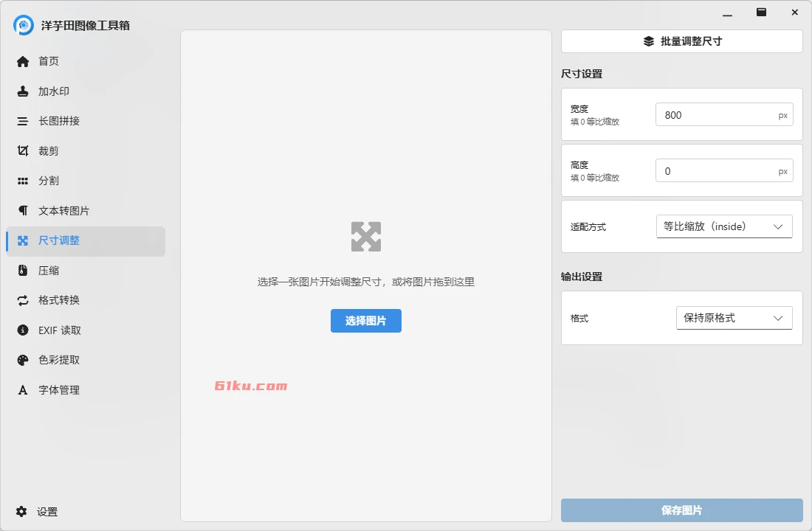Click the px unit in height field

coord(783,172)
